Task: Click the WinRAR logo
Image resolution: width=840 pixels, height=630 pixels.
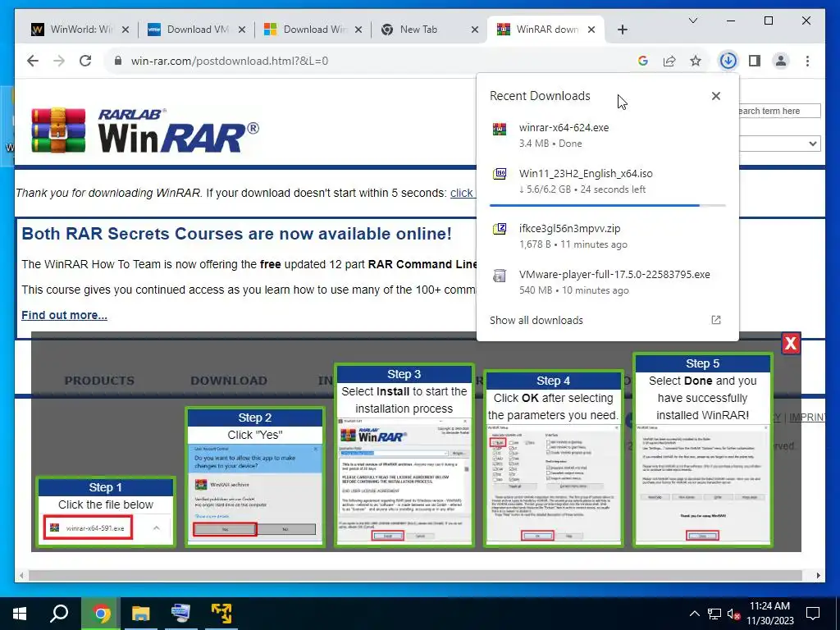Action: (144, 130)
